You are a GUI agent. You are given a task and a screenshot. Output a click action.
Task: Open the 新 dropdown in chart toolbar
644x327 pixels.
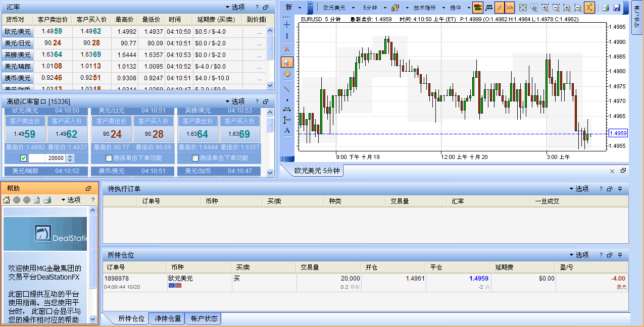(x=293, y=8)
